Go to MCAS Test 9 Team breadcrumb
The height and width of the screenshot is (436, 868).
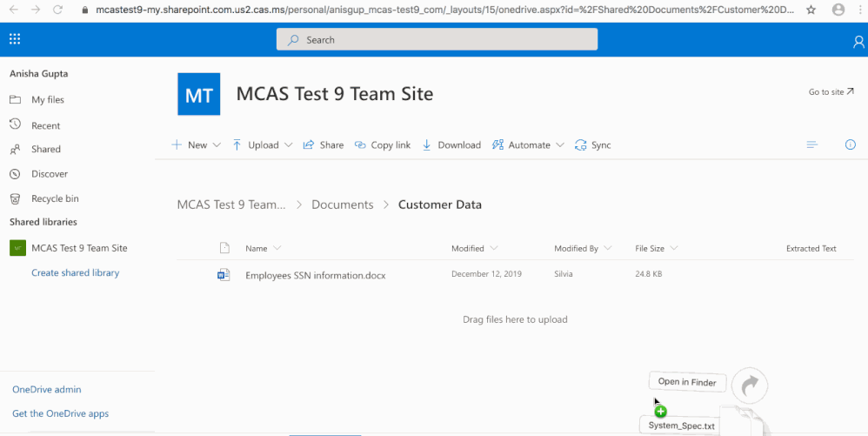point(231,205)
